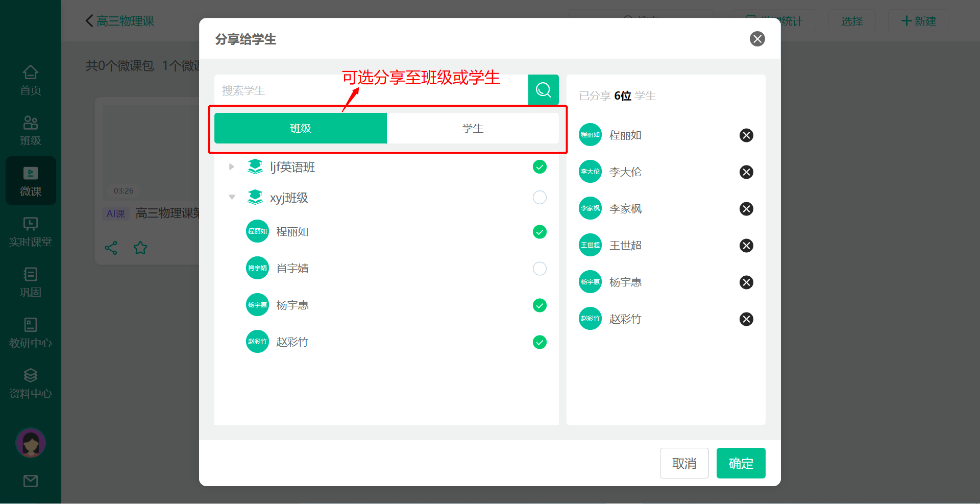This screenshot has height=504, width=980.
Task: Click 肖宇婧 avatar in class tree
Action: 257,268
